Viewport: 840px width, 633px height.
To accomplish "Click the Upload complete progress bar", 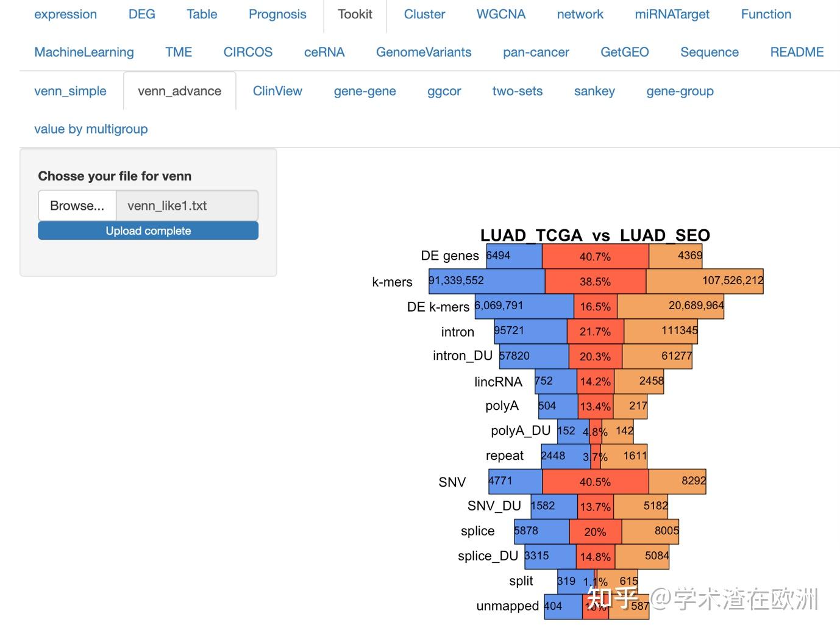I will tap(148, 231).
